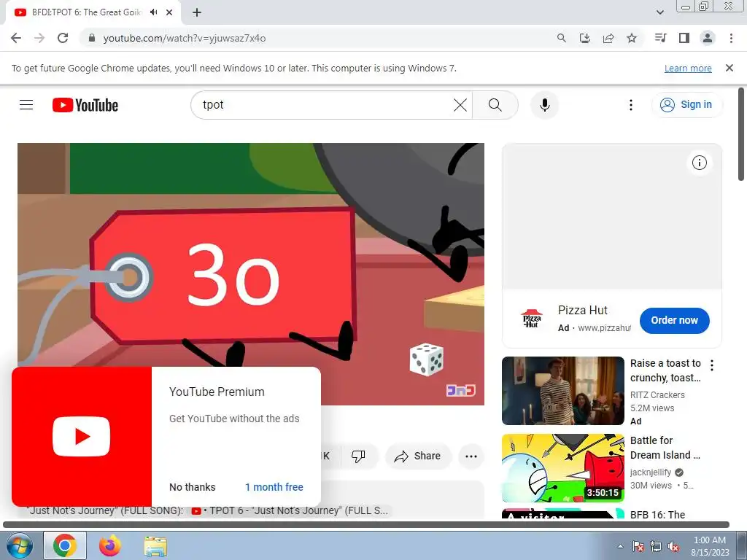Expand the tab search chevron
Viewport: 747px width, 560px height.
pos(659,12)
